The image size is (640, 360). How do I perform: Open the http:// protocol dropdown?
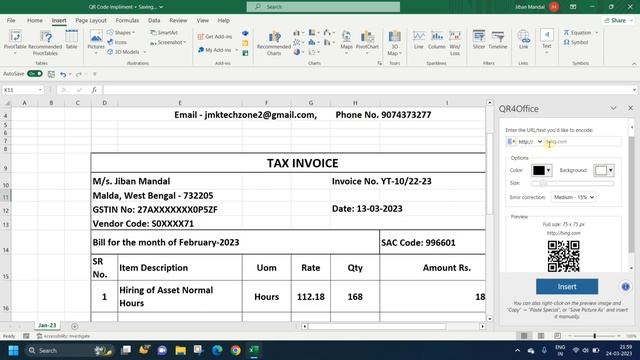point(530,142)
